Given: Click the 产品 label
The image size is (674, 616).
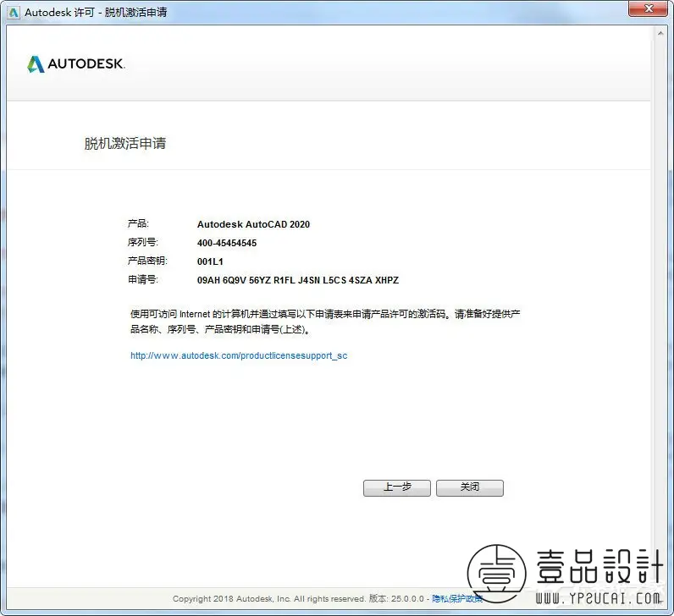Looking at the screenshot, I should point(138,223).
